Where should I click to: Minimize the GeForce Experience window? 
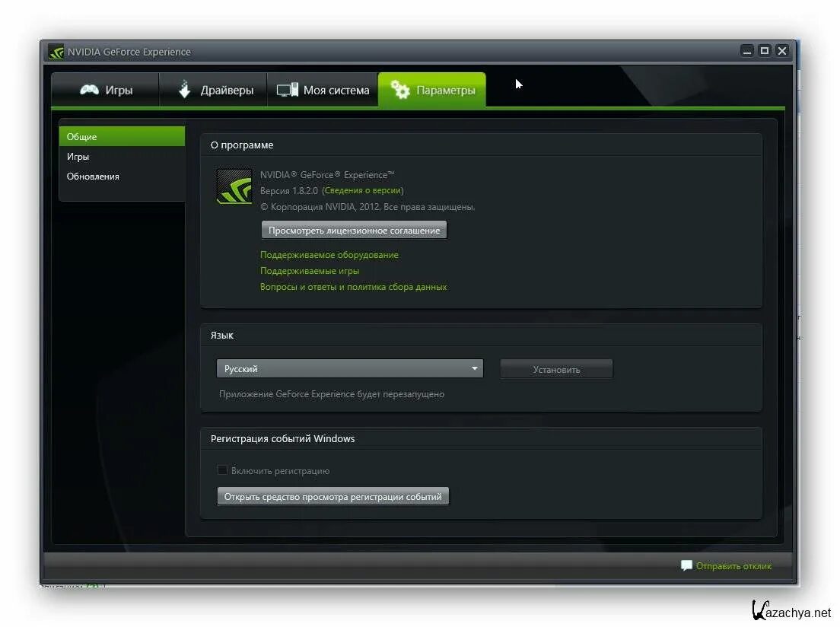[746, 51]
